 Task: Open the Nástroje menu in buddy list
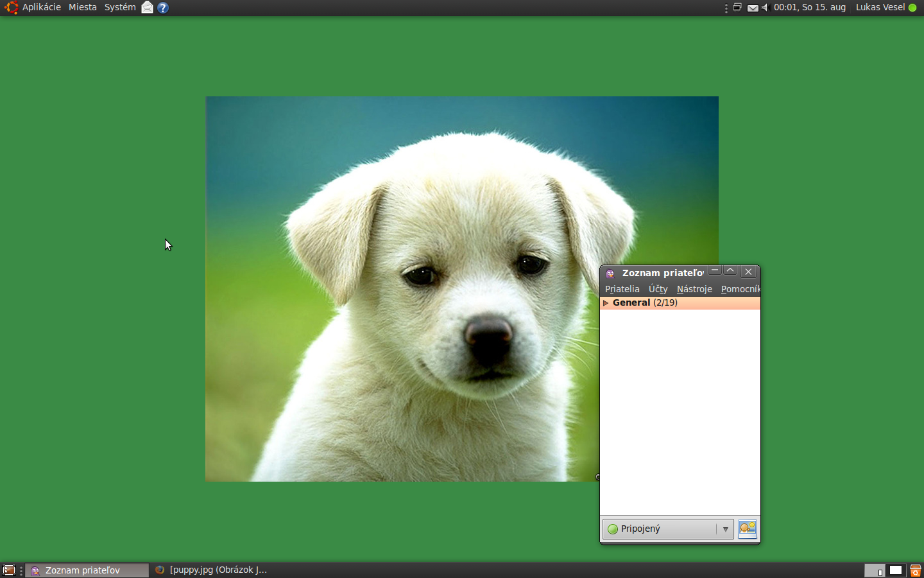694,289
